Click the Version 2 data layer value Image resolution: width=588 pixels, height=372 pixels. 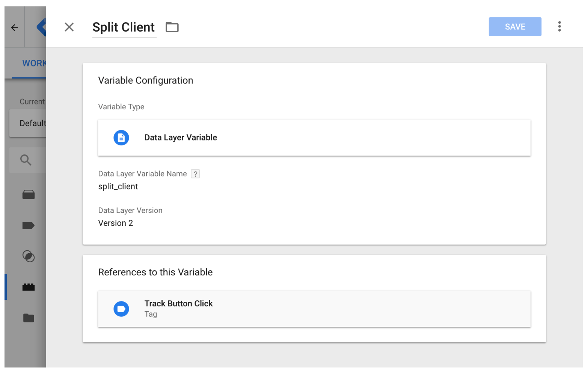[116, 223]
